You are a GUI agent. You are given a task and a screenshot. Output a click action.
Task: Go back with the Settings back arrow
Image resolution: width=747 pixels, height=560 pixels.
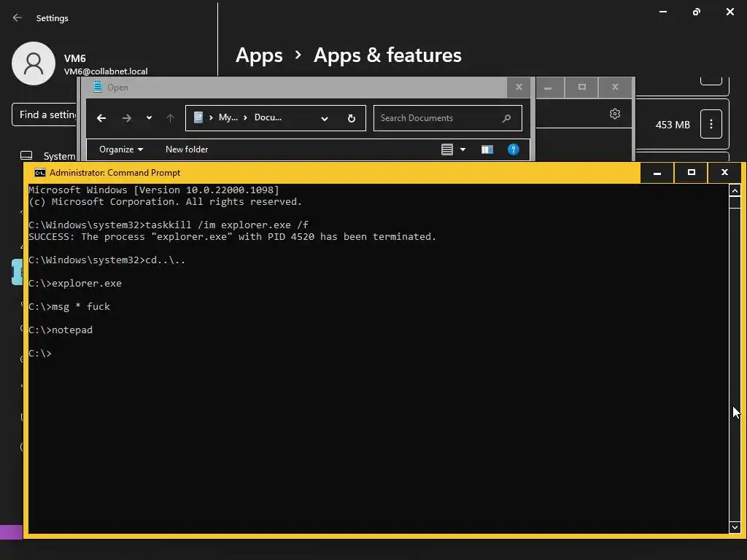(x=18, y=17)
